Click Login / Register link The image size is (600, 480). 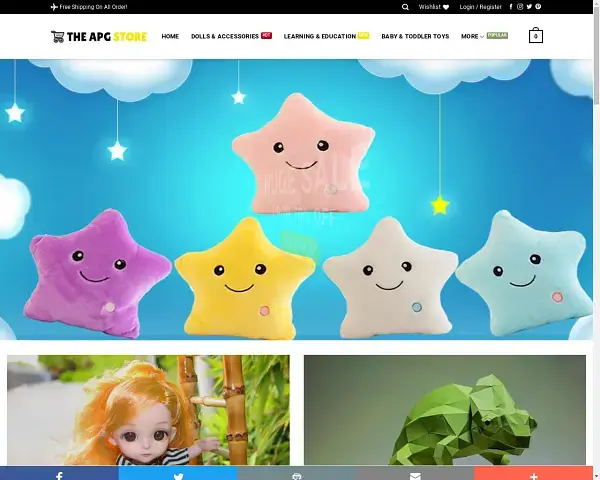point(481,7)
